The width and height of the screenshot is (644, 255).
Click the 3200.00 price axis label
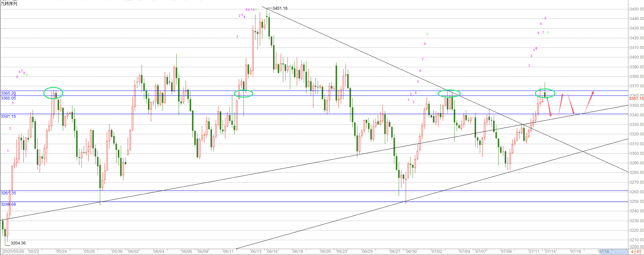coord(637,247)
